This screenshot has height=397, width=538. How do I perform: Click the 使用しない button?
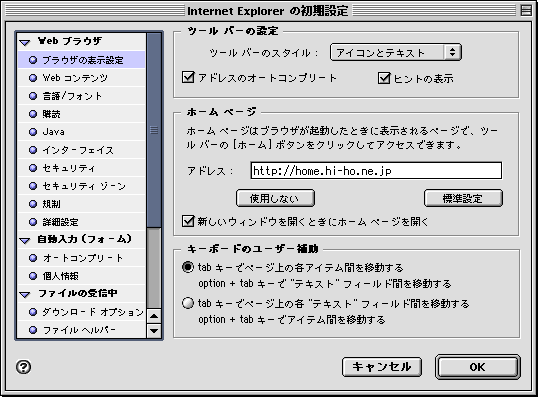tap(275, 198)
